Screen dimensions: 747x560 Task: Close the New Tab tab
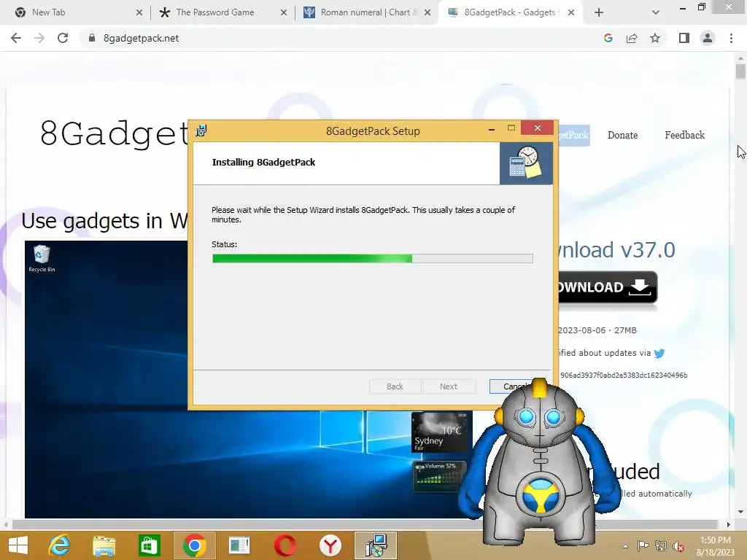(x=139, y=12)
